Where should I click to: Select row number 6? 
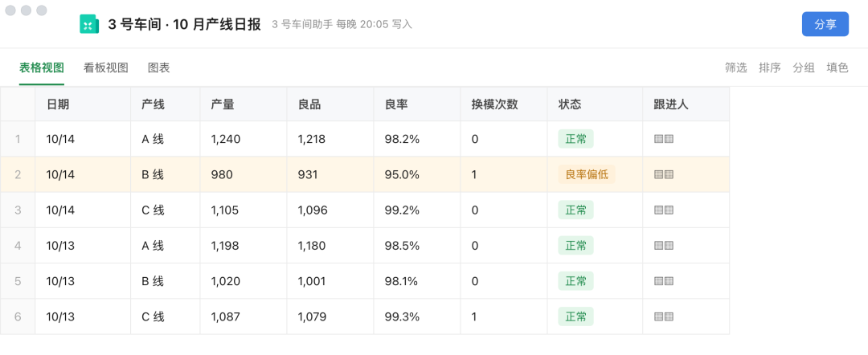tap(18, 316)
